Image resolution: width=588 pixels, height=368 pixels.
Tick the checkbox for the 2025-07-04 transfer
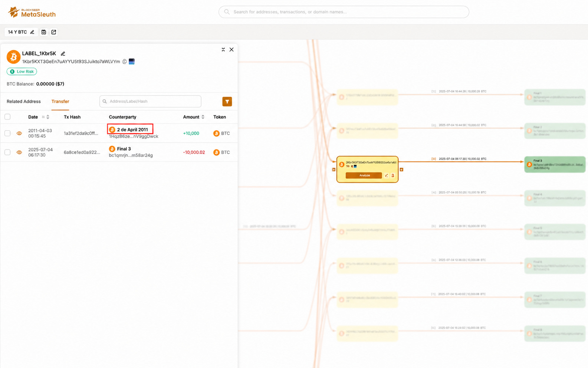[x=7, y=152]
